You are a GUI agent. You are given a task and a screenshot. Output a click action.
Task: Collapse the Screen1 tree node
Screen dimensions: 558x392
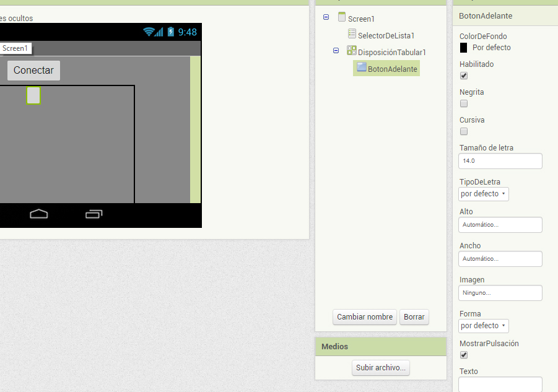coord(326,18)
